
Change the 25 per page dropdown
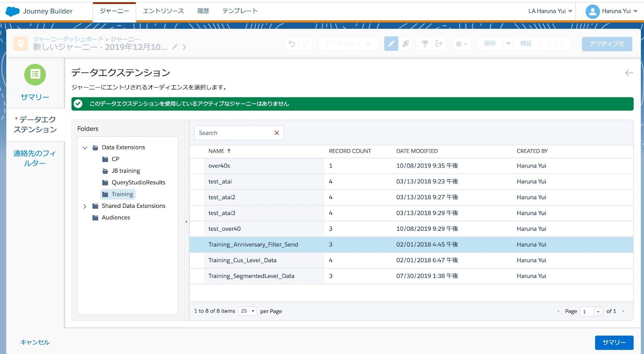click(248, 311)
